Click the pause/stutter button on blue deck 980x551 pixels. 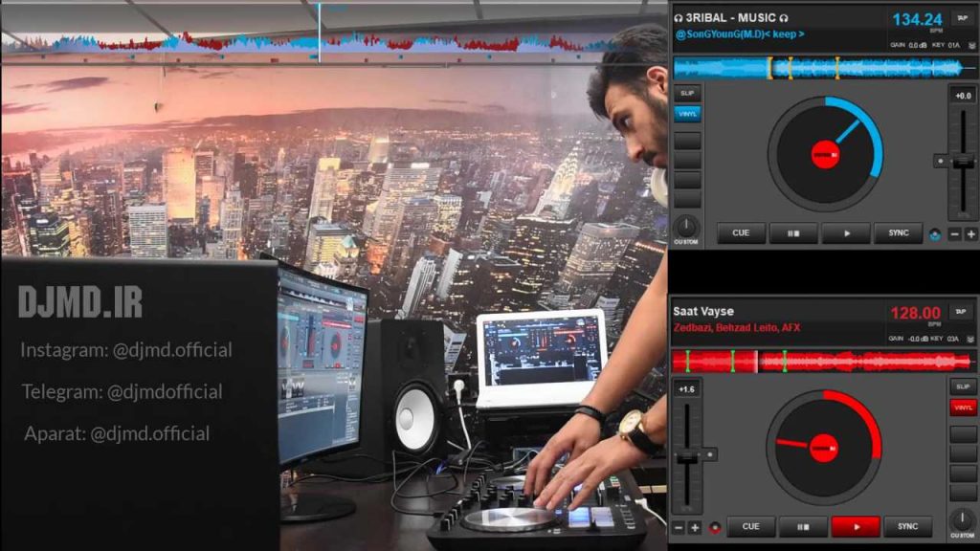click(x=793, y=233)
